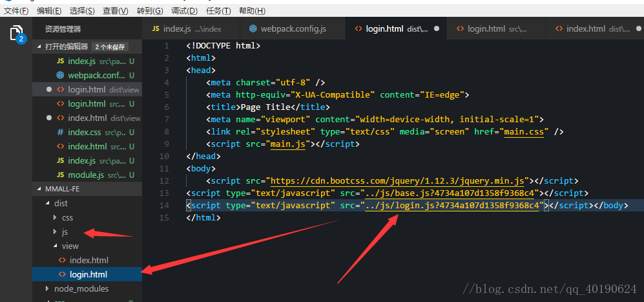The image size is (644, 302).
Task: Collapse view folder
Action: pyautogui.click(x=55, y=246)
